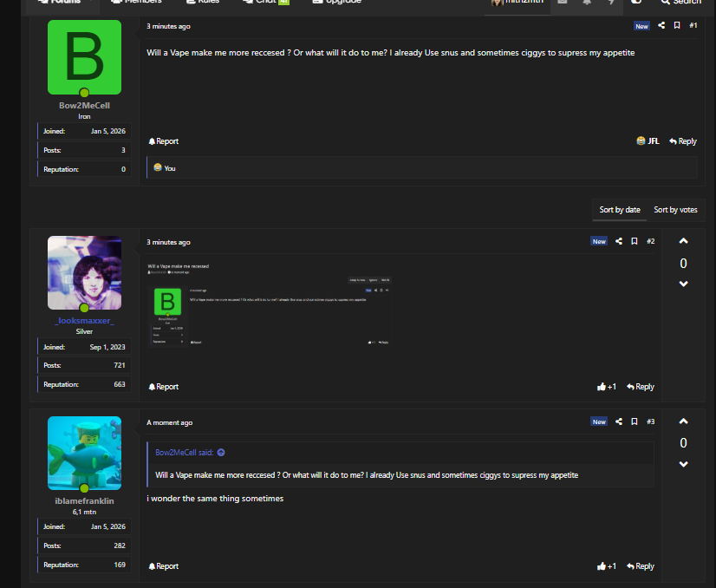Viewport: 716px width, 588px height.
Task: Give +1 thumbs up to iblamefranklin's post
Action: click(x=607, y=566)
